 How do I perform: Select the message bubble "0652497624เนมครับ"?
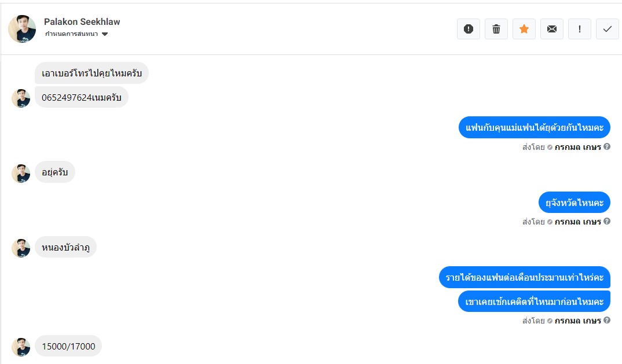pos(82,98)
